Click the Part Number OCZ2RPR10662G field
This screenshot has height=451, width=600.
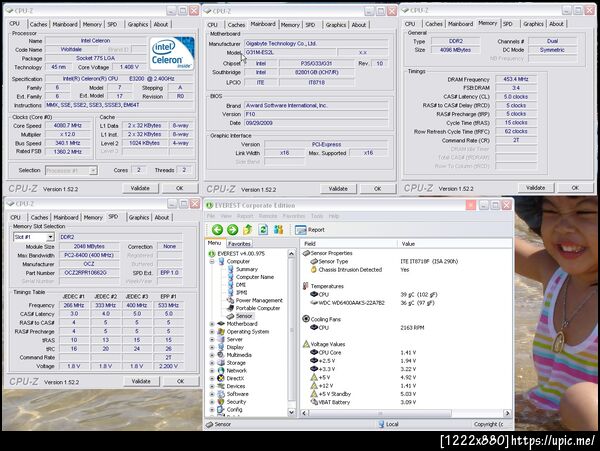click(89, 273)
